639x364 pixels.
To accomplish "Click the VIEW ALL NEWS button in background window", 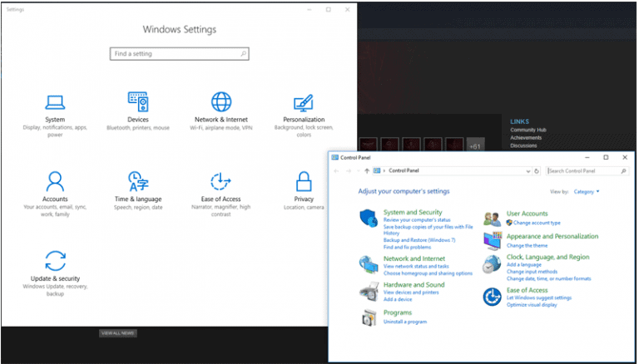I will [118, 333].
